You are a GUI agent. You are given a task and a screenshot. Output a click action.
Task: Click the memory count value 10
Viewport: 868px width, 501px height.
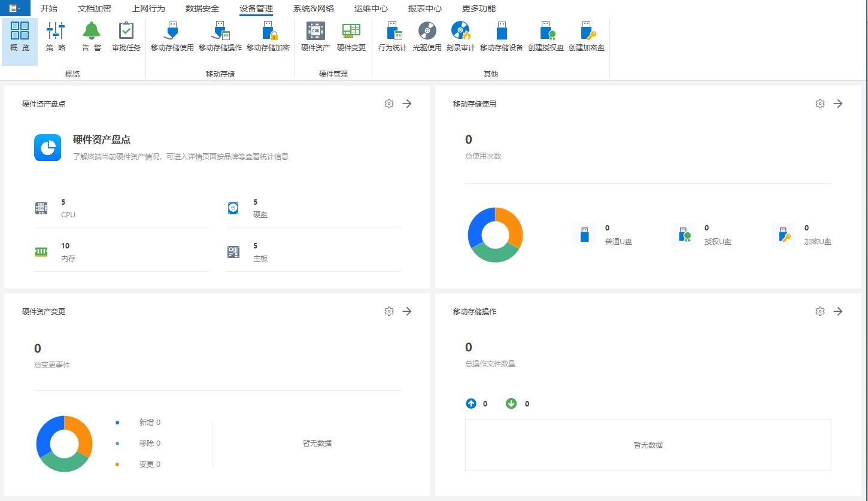click(65, 246)
